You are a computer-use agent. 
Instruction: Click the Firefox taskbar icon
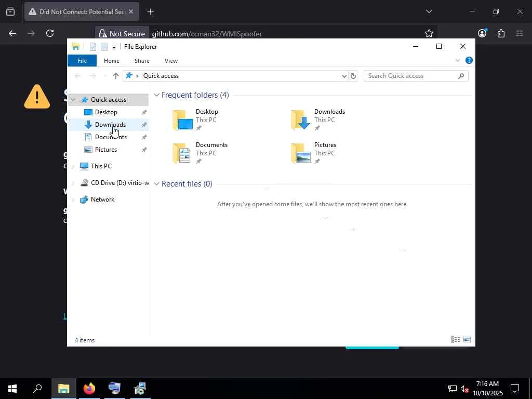[x=89, y=389]
